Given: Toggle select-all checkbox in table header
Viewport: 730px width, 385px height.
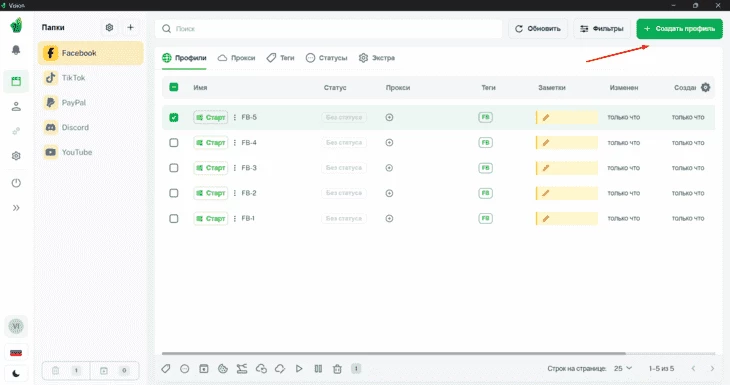Looking at the screenshot, I should click(174, 87).
